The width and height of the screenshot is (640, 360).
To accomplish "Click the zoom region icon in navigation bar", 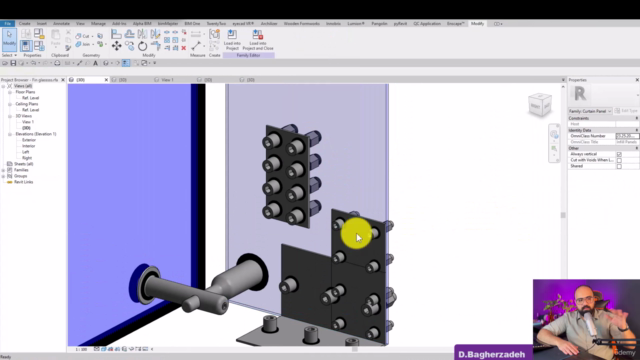I will tap(554, 149).
